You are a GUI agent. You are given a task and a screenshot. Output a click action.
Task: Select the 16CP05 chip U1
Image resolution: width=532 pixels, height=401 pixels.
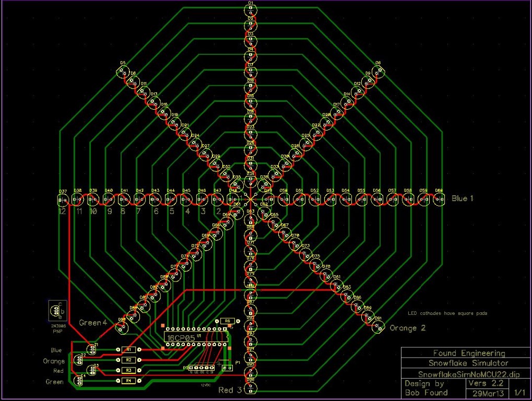(196, 337)
